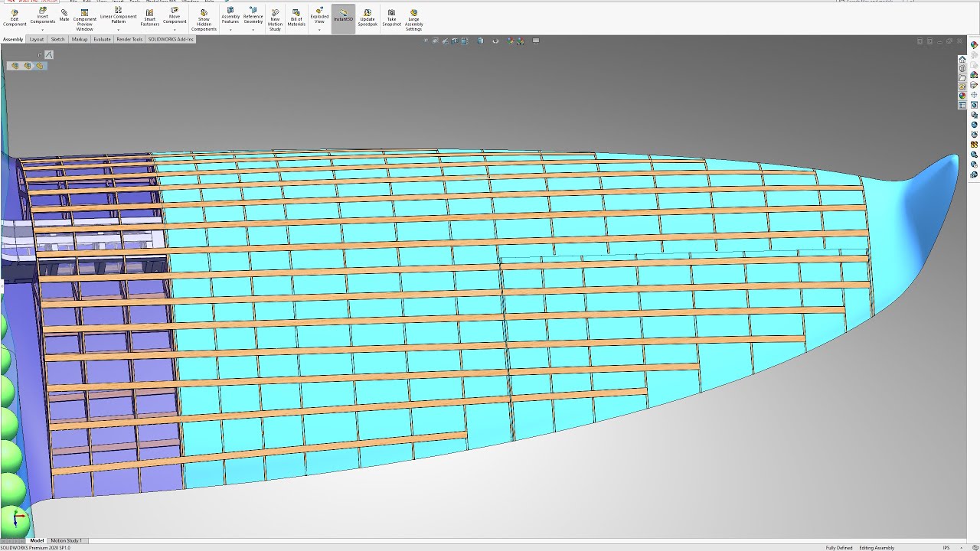
Task: Click Exploded View tool
Action: [319, 16]
